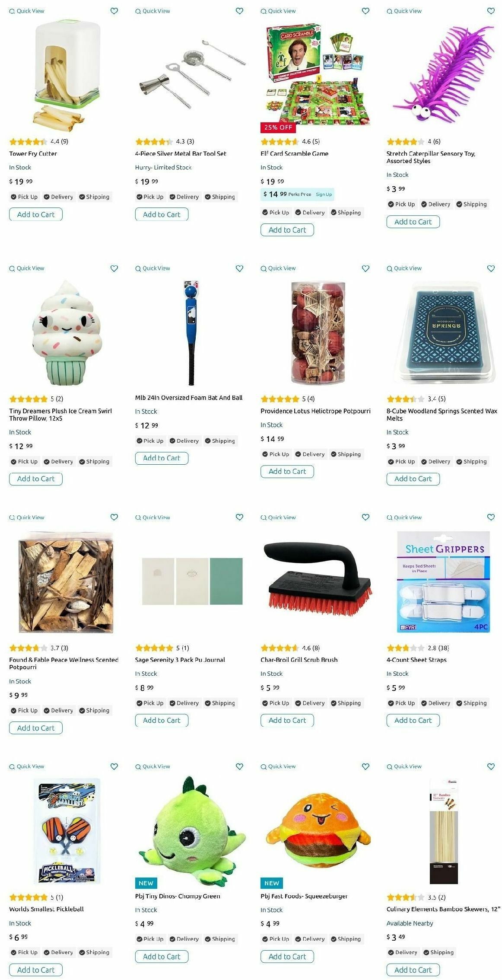
Task: View the Tiny Dreamers Ice Cream Pillow image
Action: (x=67, y=332)
